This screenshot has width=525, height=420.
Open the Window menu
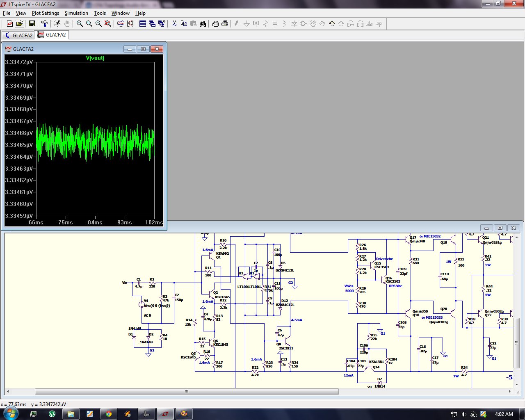(121, 13)
